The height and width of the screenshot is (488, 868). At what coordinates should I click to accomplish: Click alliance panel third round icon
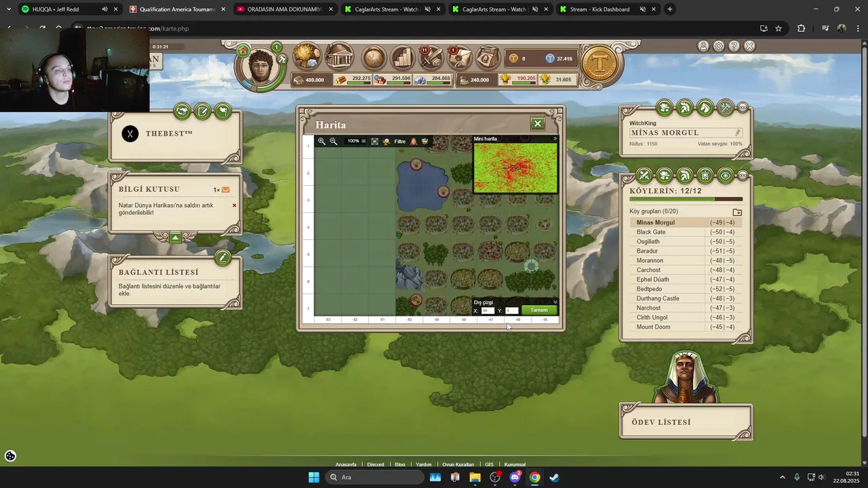222,111
